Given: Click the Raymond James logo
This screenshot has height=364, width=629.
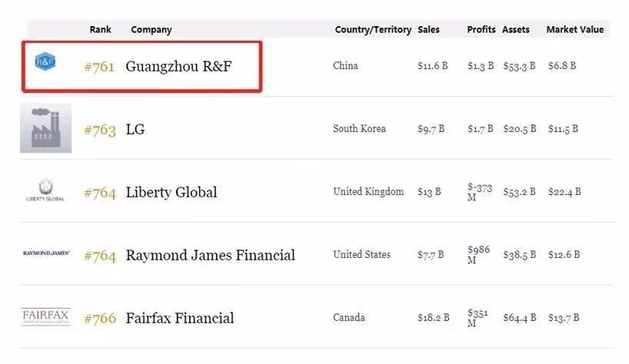Looking at the screenshot, I should pyautogui.click(x=46, y=253).
